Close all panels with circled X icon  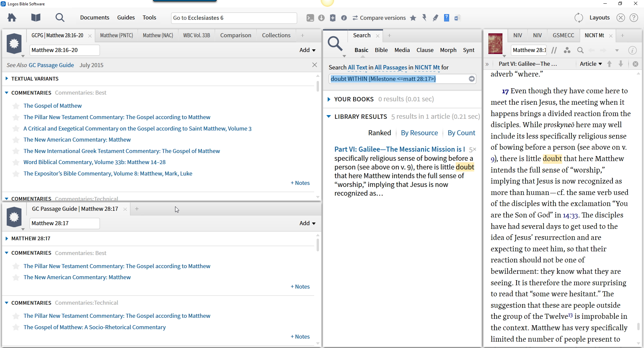click(621, 18)
